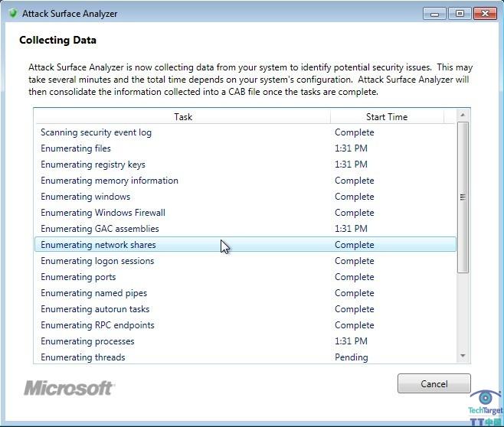Select the Enumerating network shares row
Screen dimensions: 504x427
click(x=245, y=245)
